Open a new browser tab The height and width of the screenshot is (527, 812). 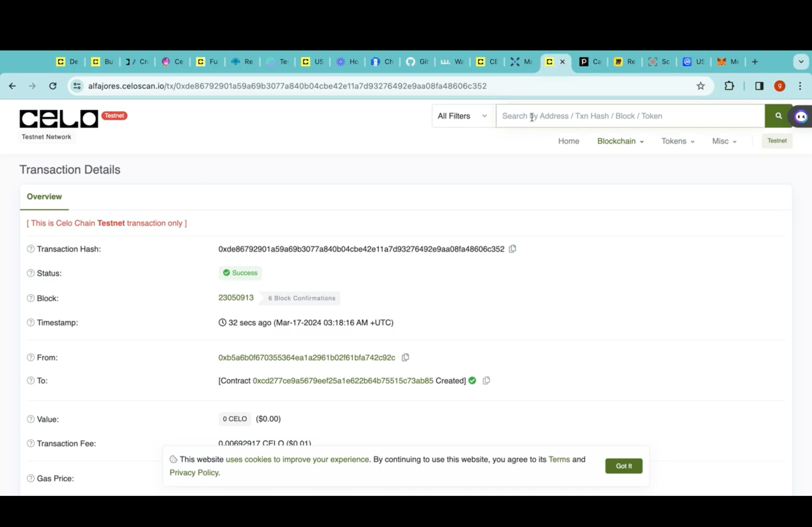(755, 62)
